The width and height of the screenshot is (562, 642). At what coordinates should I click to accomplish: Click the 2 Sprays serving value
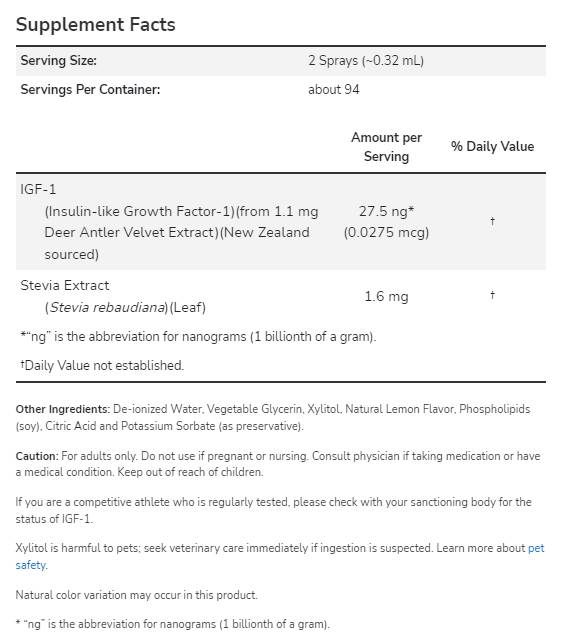[x=366, y=61]
